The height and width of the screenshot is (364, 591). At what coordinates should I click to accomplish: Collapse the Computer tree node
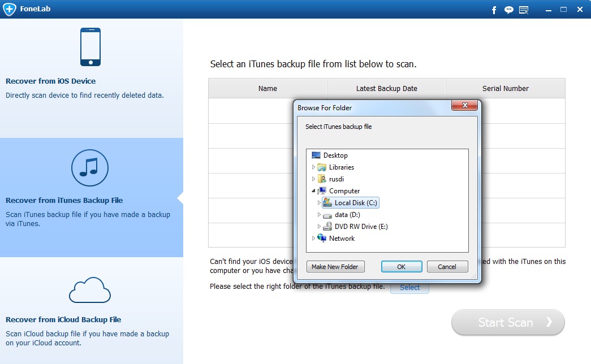click(313, 190)
